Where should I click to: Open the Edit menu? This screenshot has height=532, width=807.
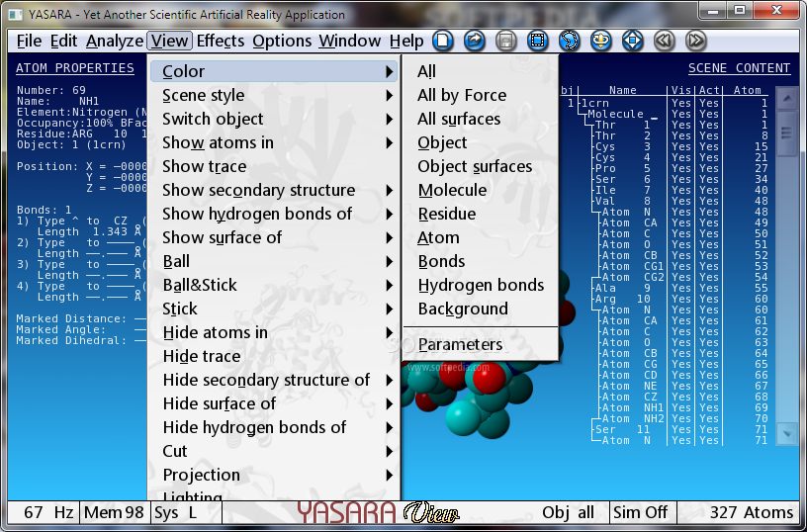[63, 41]
